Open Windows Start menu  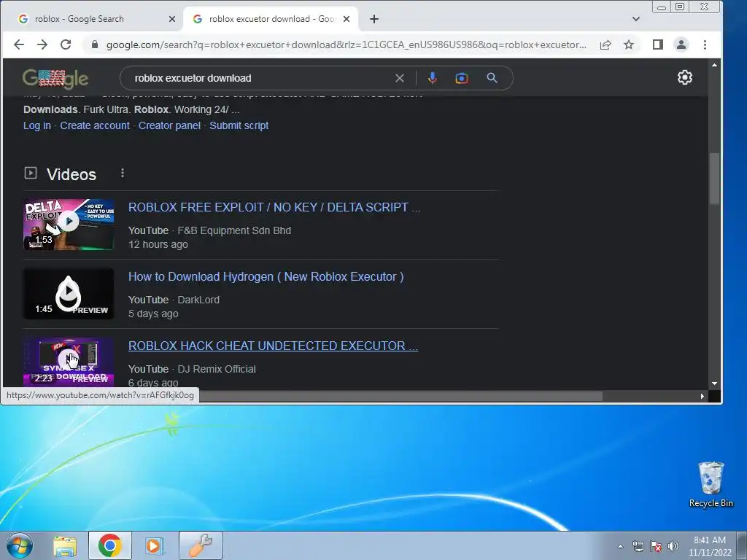pos(20,545)
